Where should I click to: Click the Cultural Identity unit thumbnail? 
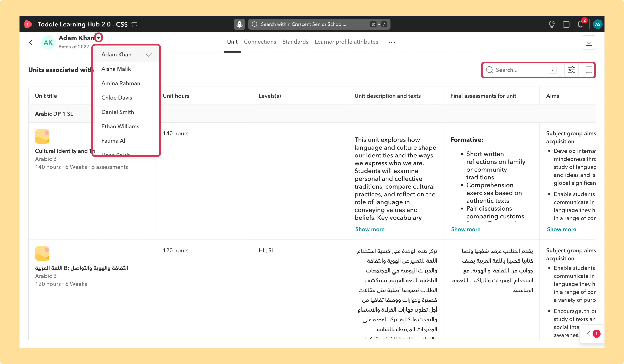[x=42, y=136]
